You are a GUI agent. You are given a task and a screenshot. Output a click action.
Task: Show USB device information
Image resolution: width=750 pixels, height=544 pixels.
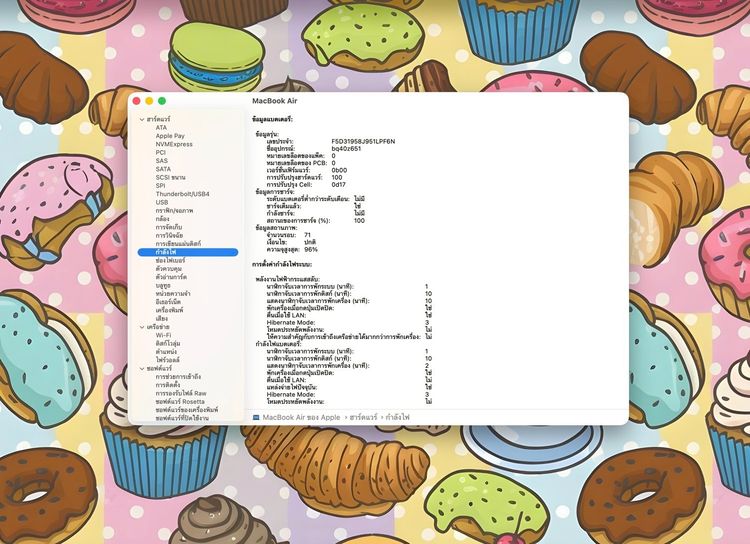point(162,202)
